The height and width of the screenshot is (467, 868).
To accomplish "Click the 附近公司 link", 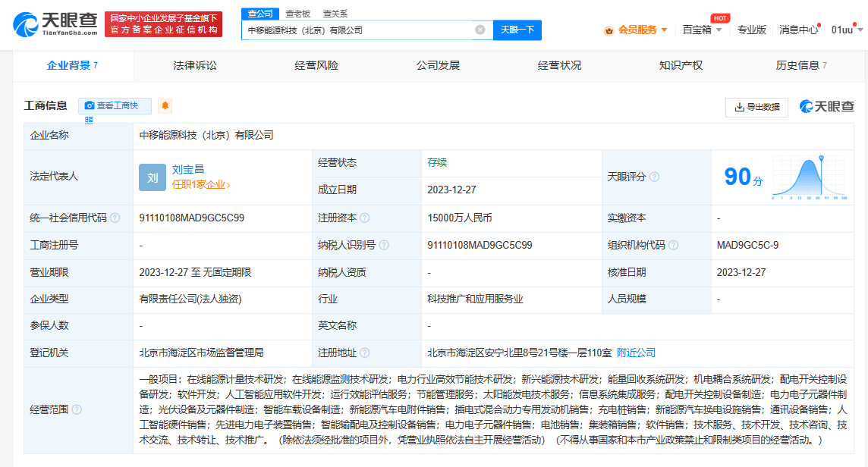I will (636, 353).
